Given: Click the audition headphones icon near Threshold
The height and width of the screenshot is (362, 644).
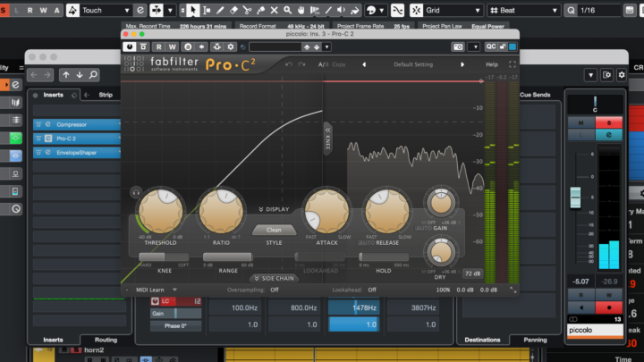Looking at the screenshot, I should point(135,191).
